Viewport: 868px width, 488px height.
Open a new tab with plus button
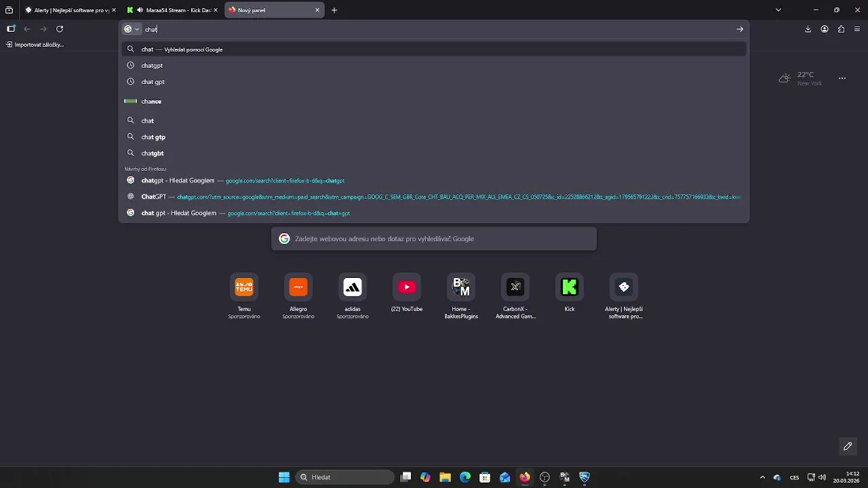point(334,10)
